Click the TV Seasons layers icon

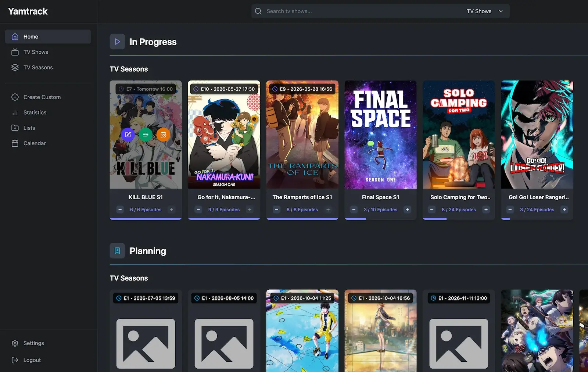pos(15,68)
